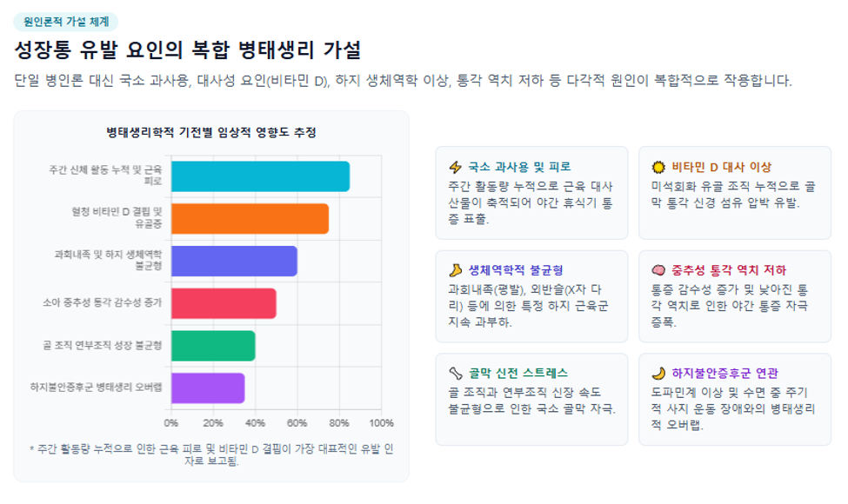Open the 비타민 D 대사 이상 card heading

click(721, 167)
